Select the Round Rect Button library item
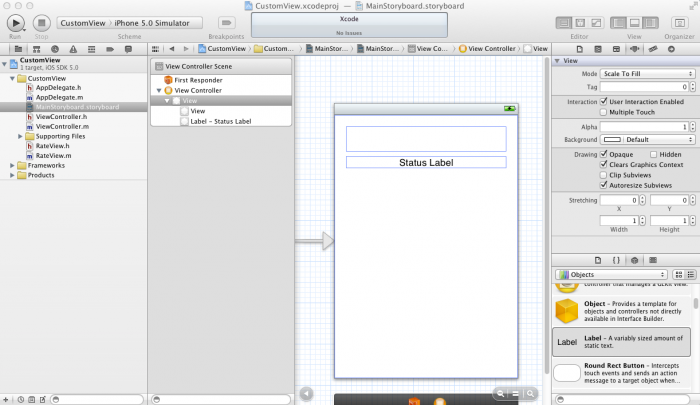The height and width of the screenshot is (405, 700). (x=621, y=373)
